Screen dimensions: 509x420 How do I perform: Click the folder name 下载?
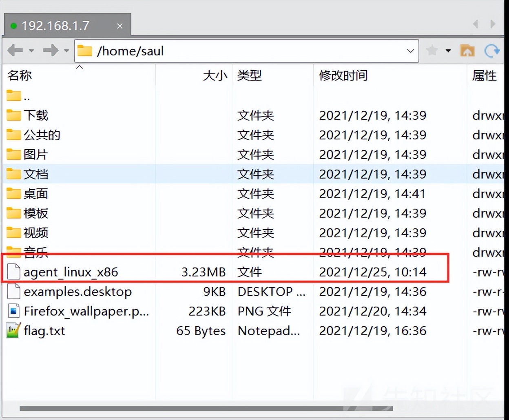(x=36, y=115)
